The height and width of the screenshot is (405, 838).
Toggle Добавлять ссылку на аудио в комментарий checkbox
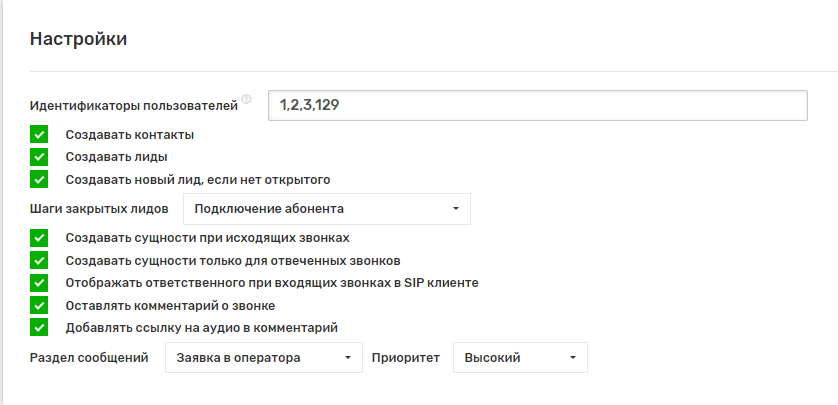coord(39,327)
